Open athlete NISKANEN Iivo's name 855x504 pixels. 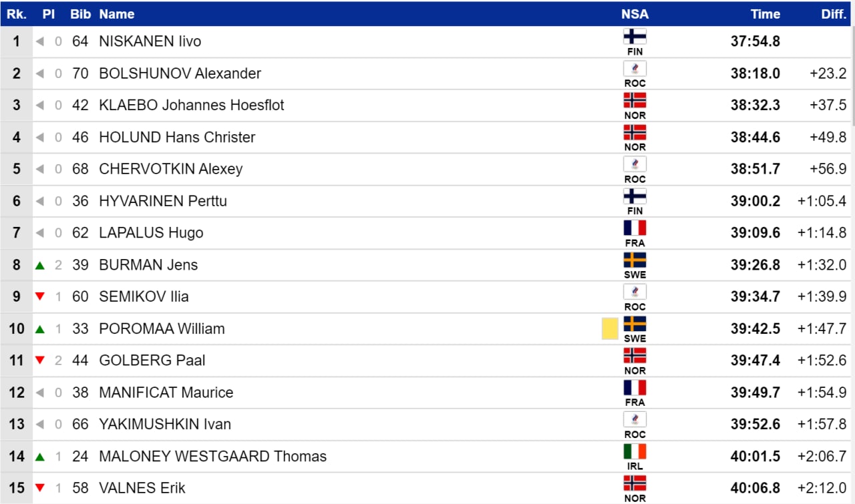click(x=150, y=41)
